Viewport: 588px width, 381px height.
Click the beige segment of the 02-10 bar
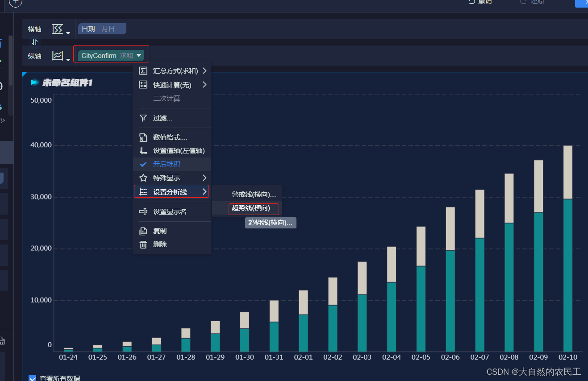[568, 172]
